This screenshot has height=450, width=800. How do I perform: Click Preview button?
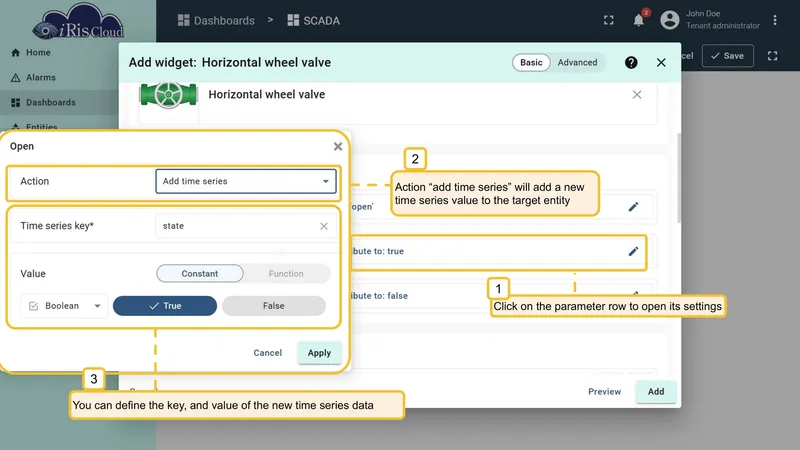(604, 391)
